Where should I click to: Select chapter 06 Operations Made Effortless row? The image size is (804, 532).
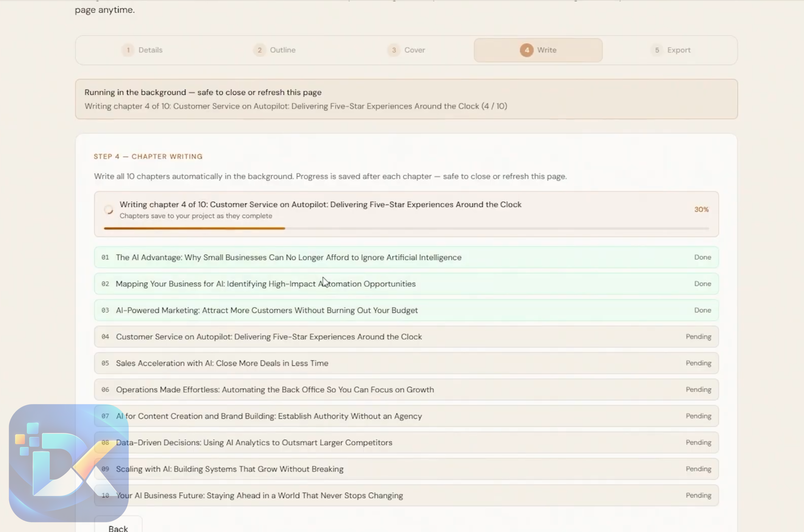[x=406, y=390]
